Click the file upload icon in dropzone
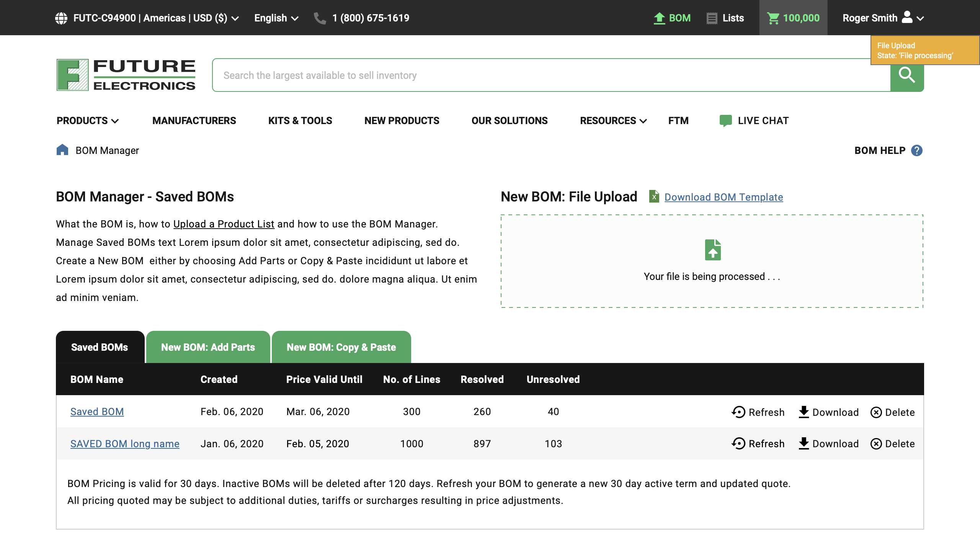 [712, 250]
